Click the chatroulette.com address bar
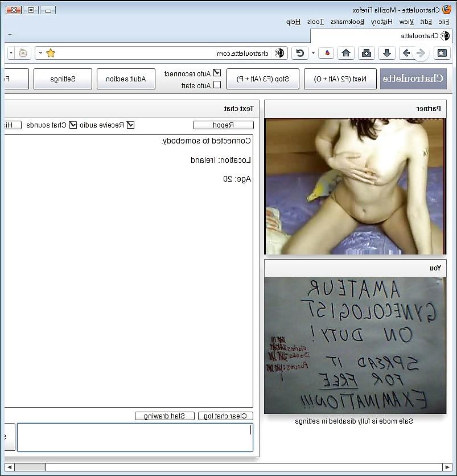 coord(162,53)
